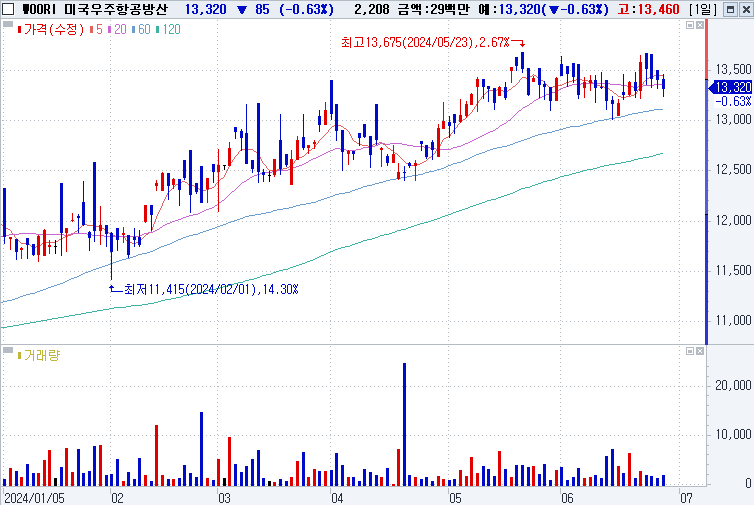Click the 13,500 price axis label
Screen dimensions: 754x505
click(x=733, y=70)
